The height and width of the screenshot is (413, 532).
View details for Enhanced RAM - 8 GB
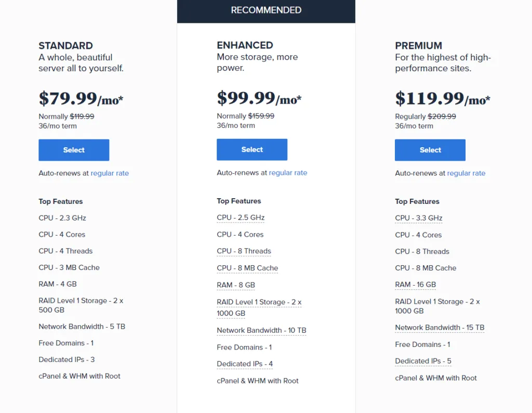click(x=236, y=285)
